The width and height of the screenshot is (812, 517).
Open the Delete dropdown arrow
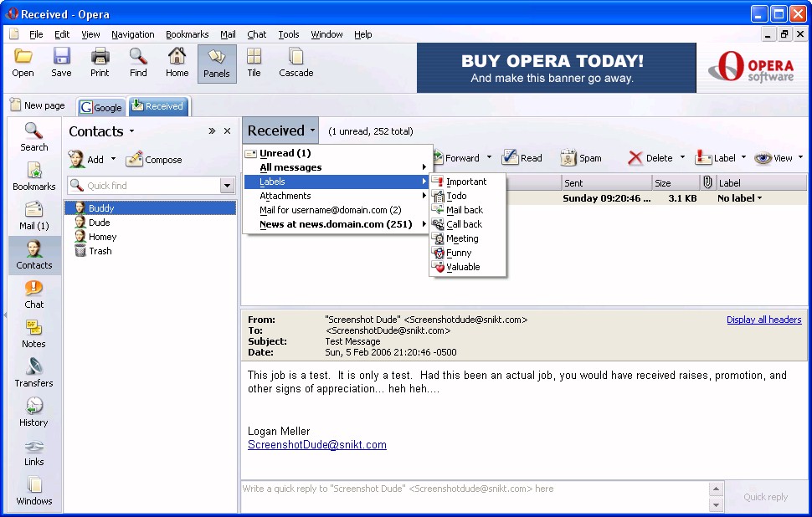pos(682,157)
